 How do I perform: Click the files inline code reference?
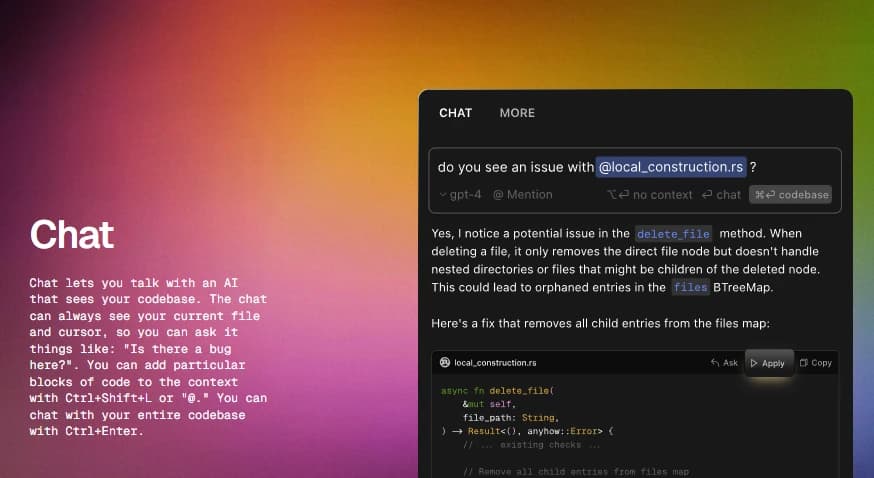tap(690, 287)
